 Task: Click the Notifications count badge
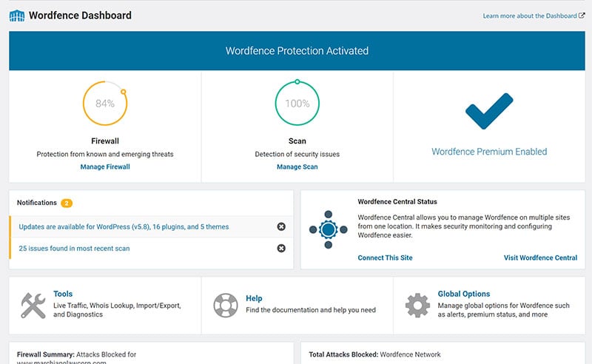tap(67, 203)
